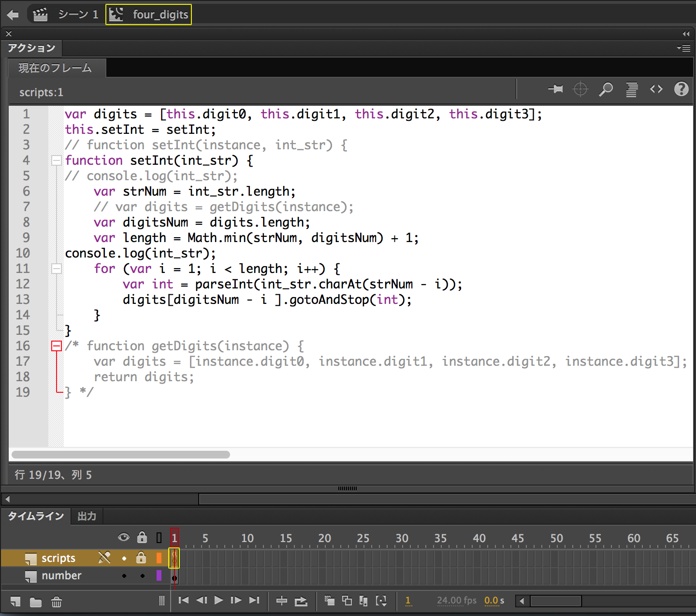Image resolution: width=696 pixels, height=616 pixels.
Task: Switch to the タイムライン tab
Action: click(x=36, y=516)
